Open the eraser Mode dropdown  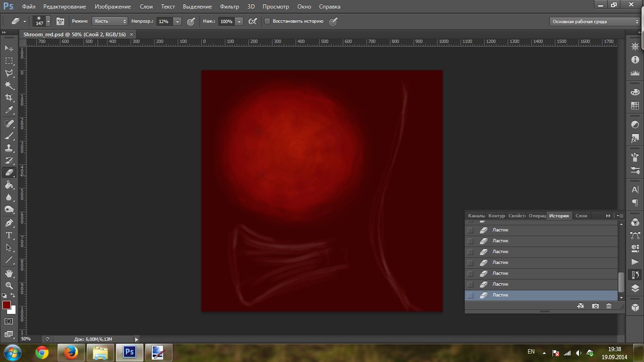(x=110, y=21)
